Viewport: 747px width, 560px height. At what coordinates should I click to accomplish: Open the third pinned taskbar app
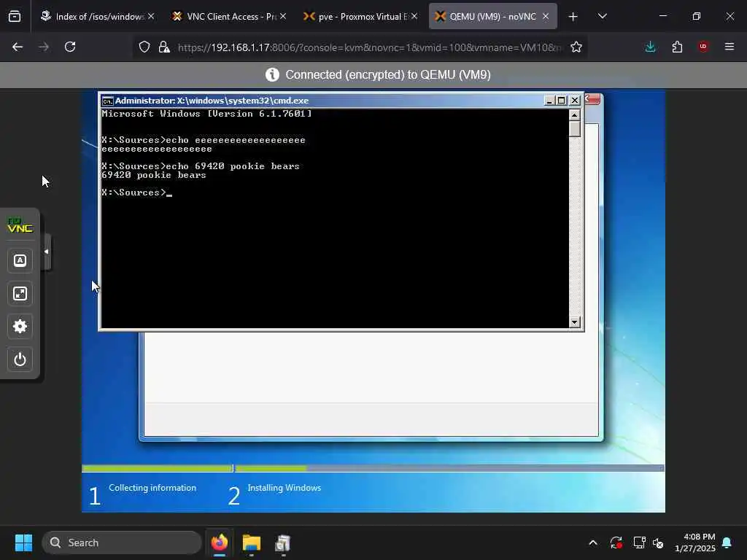tap(283, 542)
